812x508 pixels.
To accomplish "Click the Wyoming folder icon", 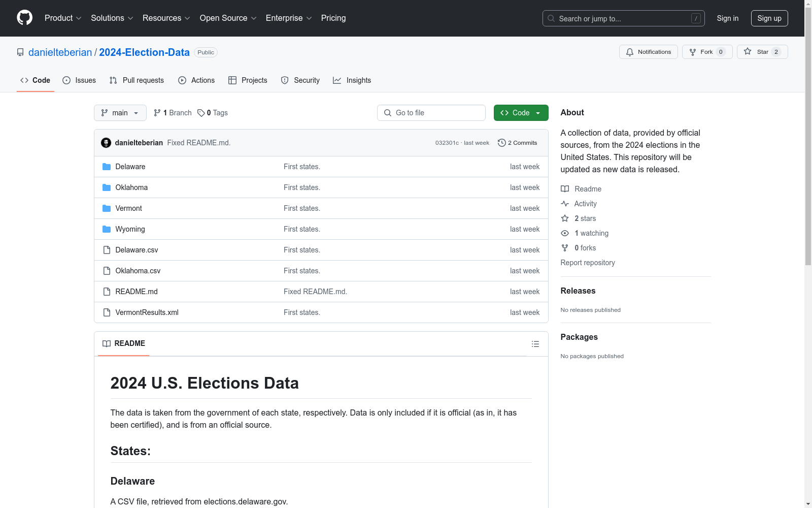I will (107, 229).
